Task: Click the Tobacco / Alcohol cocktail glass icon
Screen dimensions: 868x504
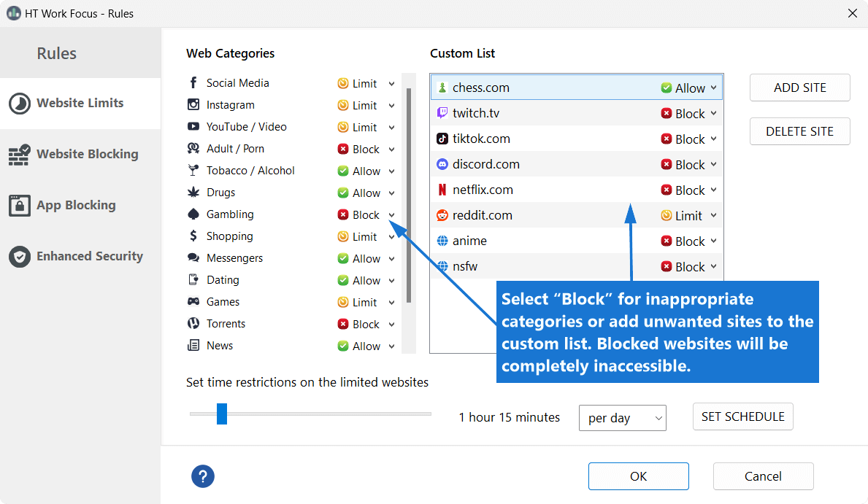Action: coord(193,171)
